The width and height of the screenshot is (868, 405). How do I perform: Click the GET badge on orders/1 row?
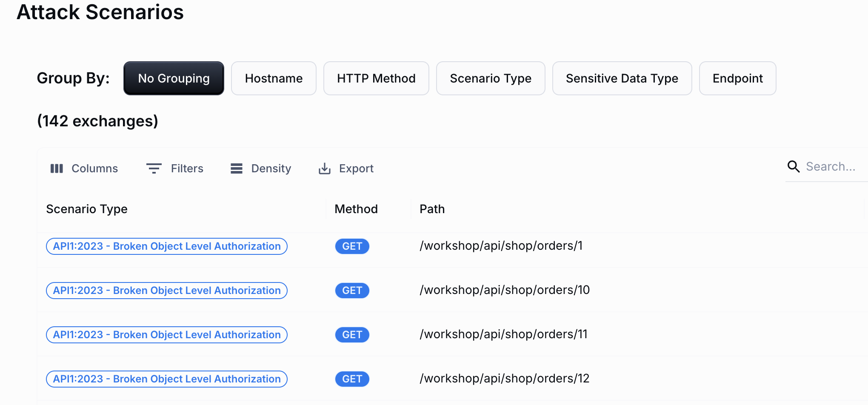click(352, 246)
